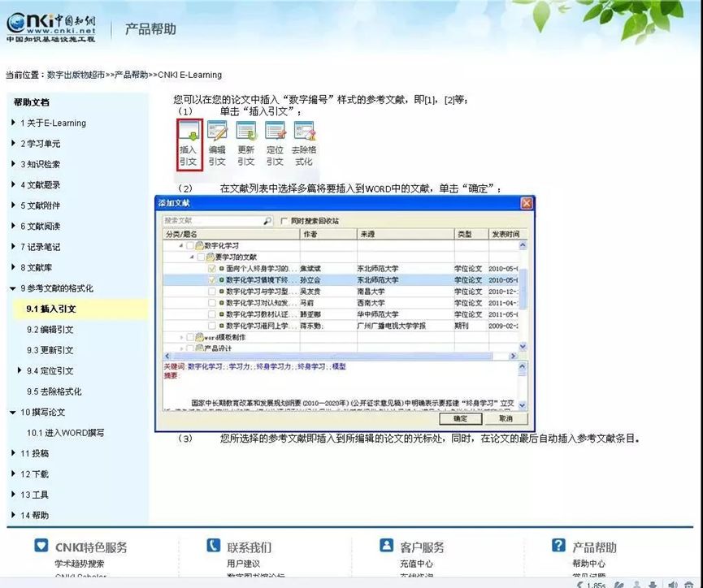Expand 7 记录笔记 with its triangle
This screenshot has width=703, height=588.
coord(13,246)
